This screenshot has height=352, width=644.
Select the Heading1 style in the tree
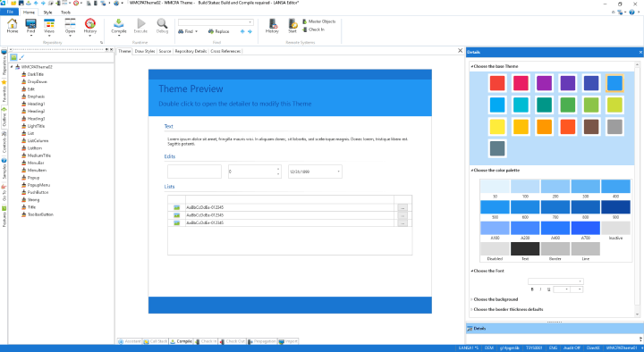(x=36, y=104)
